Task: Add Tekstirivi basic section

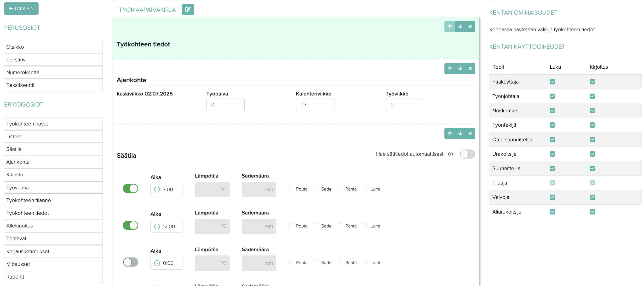Action: [53, 60]
